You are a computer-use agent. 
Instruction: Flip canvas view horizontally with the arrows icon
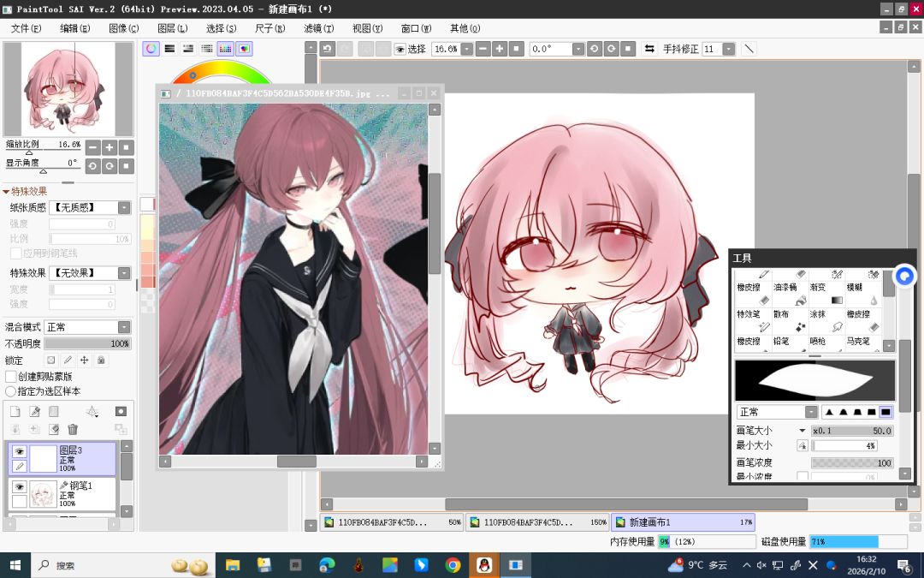(x=649, y=49)
